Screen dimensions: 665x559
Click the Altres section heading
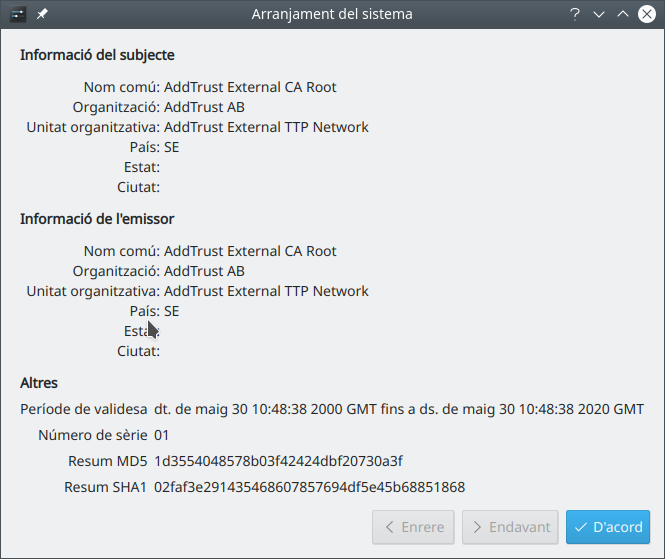click(x=39, y=383)
